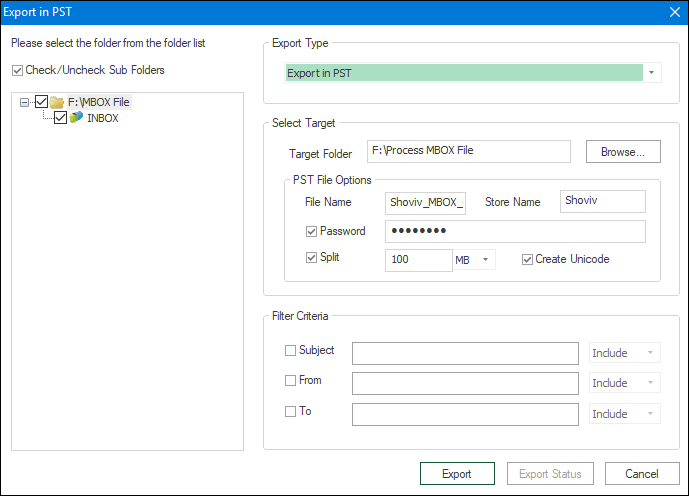The height and width of the screenshot is (496, 689).
Task: Disable the Split checkbox
Action: [x=311, y=257]
